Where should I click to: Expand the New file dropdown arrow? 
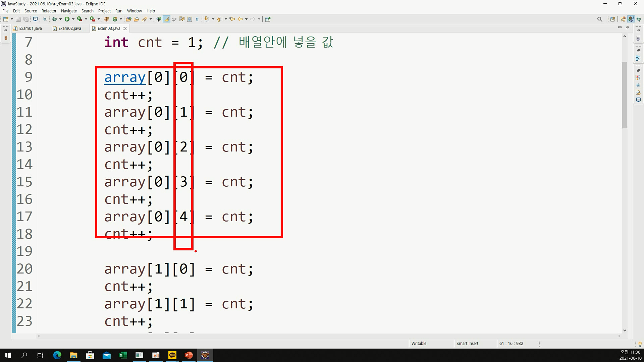(12, 19)
